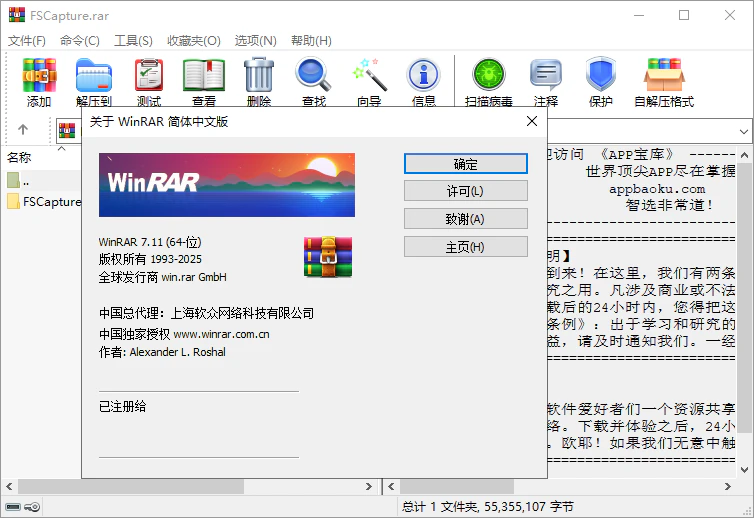The width and height of the screenshot is (754, 518).
Task: Click the Extract To (解压到) folder icon
Action: click(x=94, y=75)
